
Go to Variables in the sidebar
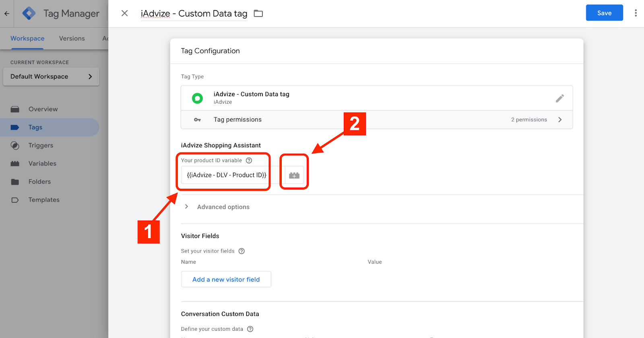(x=42, y=163)
